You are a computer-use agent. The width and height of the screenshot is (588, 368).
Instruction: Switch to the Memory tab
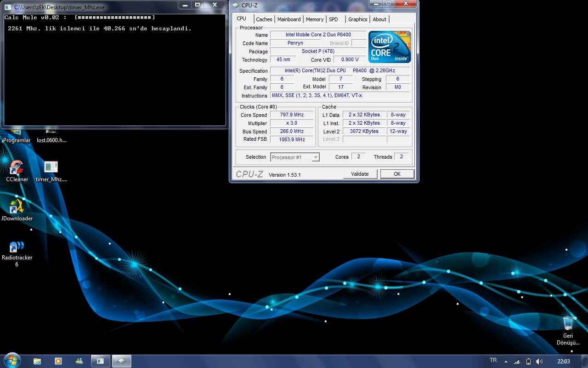(x=315, y=19)
